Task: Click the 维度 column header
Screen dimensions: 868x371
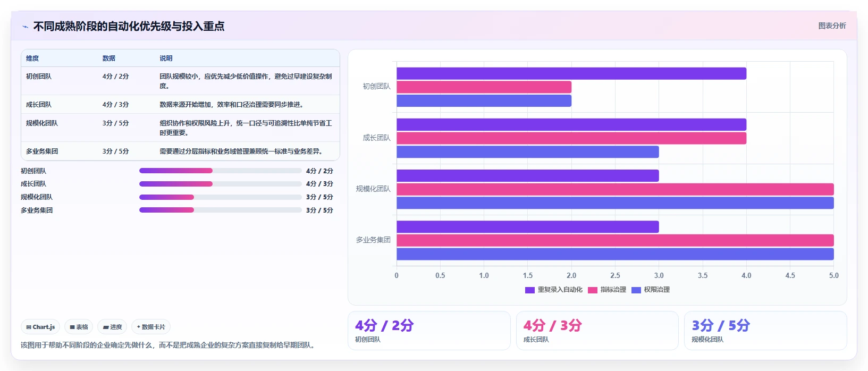Action: tap(32, 58)
